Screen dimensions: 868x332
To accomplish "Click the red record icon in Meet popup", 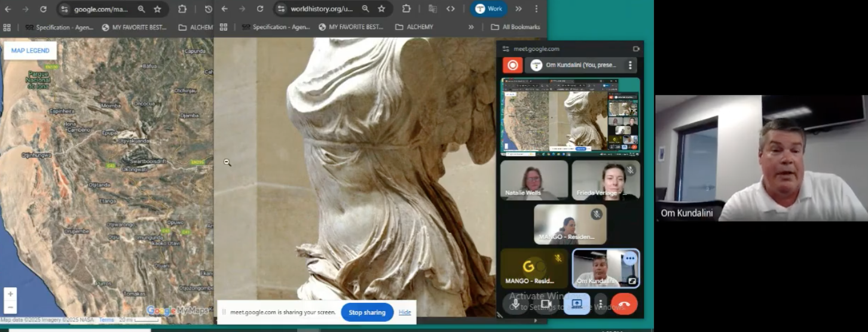I will click(x=512, y=65).
